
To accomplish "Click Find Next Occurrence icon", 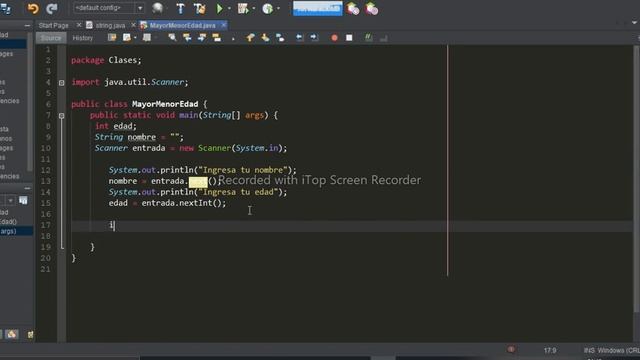I will pos(202,38).
